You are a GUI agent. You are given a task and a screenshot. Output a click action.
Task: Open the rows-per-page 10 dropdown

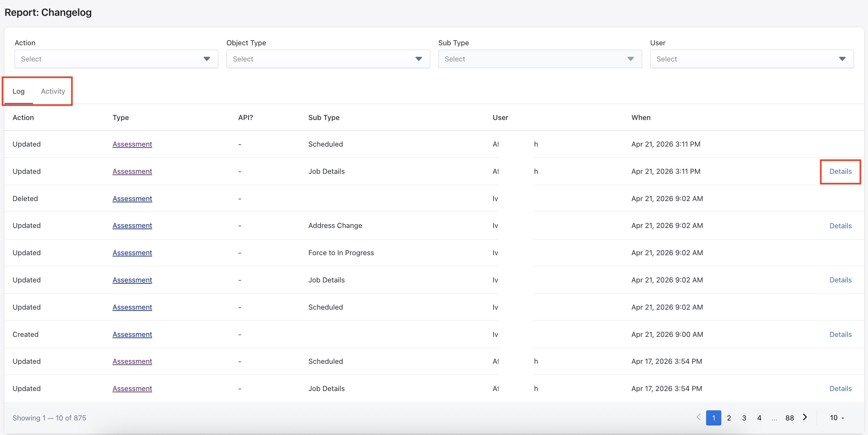(837, 418)
